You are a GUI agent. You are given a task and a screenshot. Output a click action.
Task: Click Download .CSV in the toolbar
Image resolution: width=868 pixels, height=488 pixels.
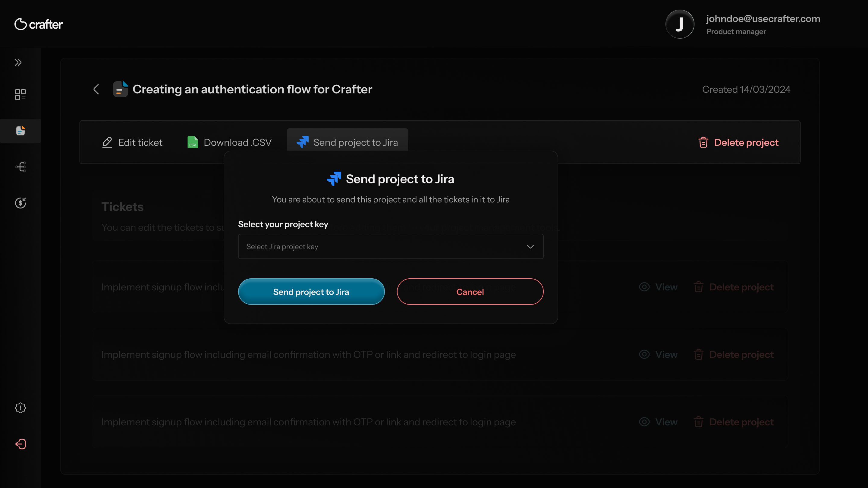(x=229, y=142)
